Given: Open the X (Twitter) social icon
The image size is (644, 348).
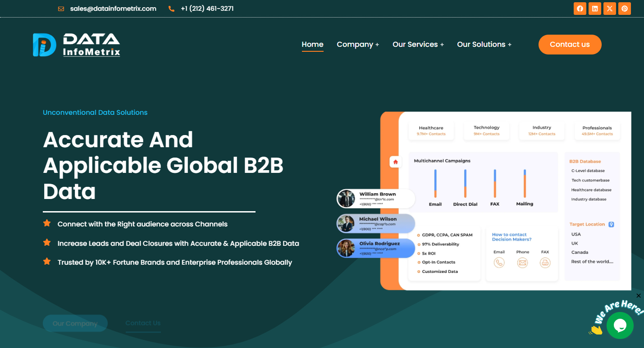Looking at the screenshot, I should pos(610,9).
